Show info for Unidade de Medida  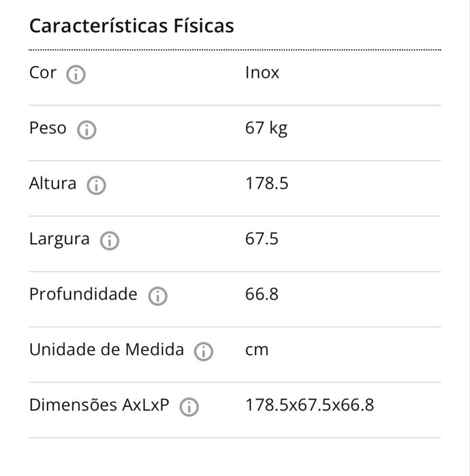tap(204, 351)
